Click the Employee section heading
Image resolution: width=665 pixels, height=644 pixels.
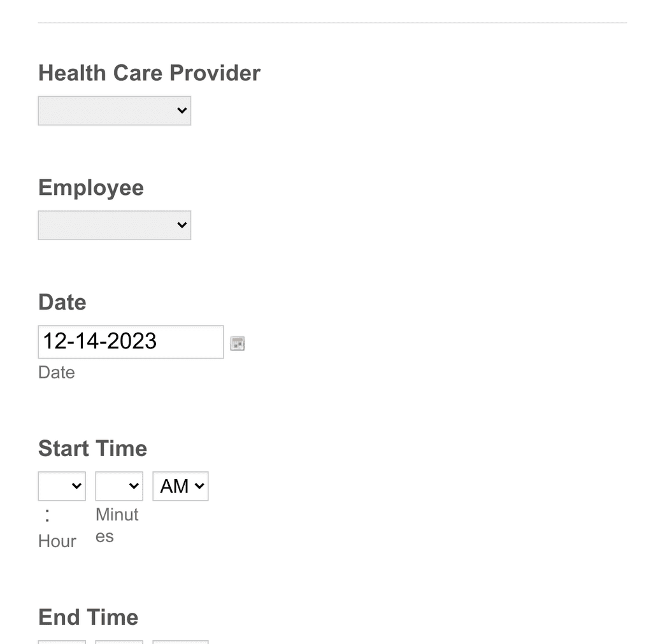click(x=90, y=187)
